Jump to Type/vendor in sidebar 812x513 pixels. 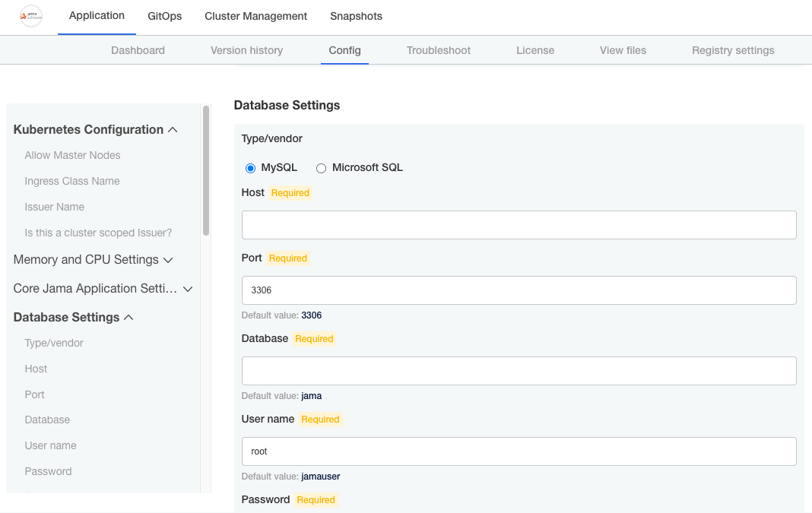pyautogui.click(x=54, y=344)
